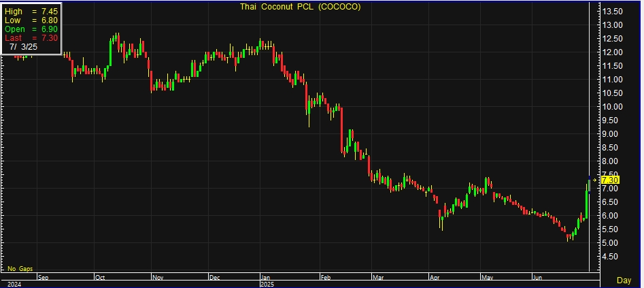Click the Sep month label on time axis

(x=44, y=277)
